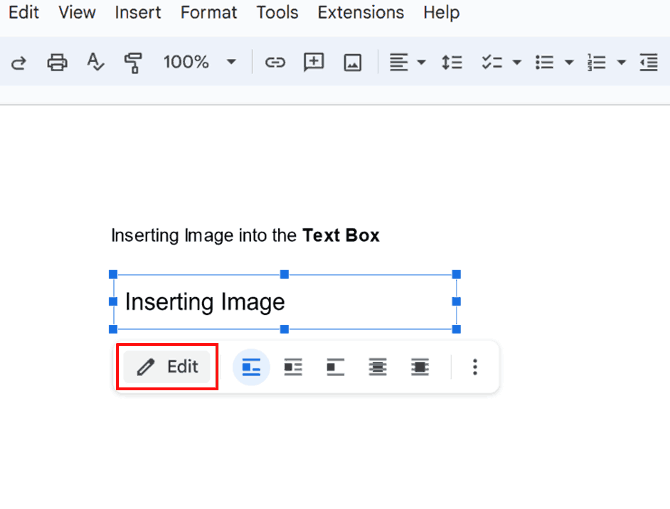Viewport: 670px width, 509px height.
Task: Click the Edit button for the text box
Action: point(168,367)
